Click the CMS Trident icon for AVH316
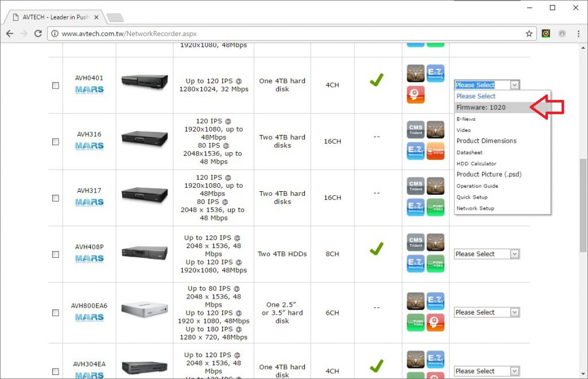Screen dimensions: 588x379 pyautogui.click(x=416, y=130)
